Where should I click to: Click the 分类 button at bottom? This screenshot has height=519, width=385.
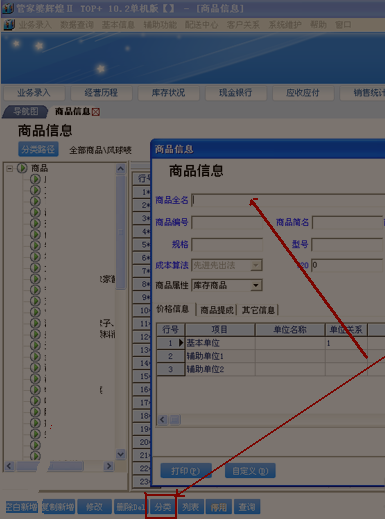point(162,507)
